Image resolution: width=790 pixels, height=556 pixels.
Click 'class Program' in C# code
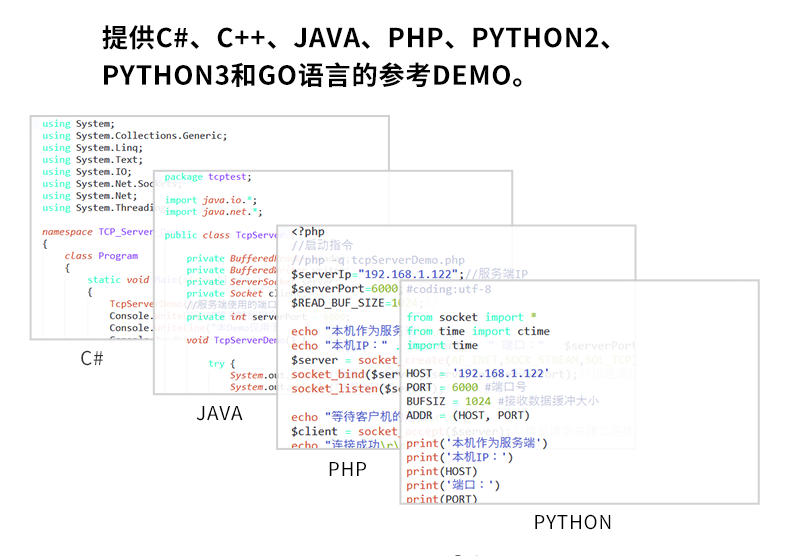101,255
